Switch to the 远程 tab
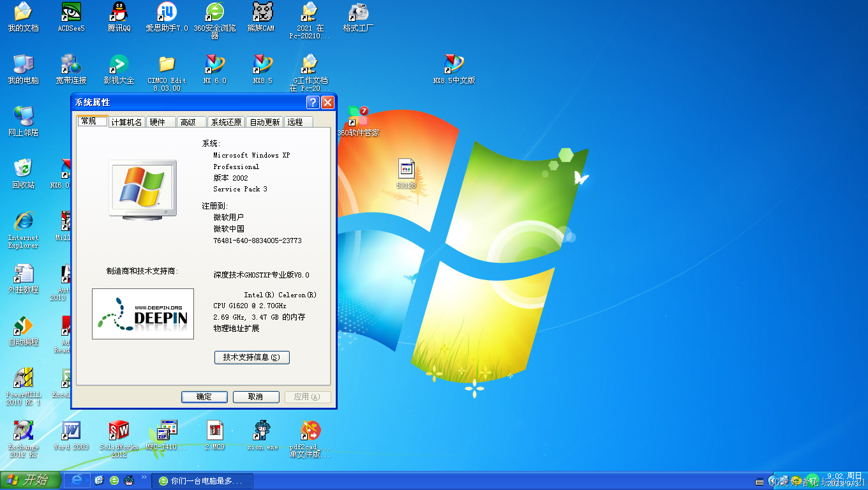This screenshot has height=490, width=868. (x=298, y=122)
